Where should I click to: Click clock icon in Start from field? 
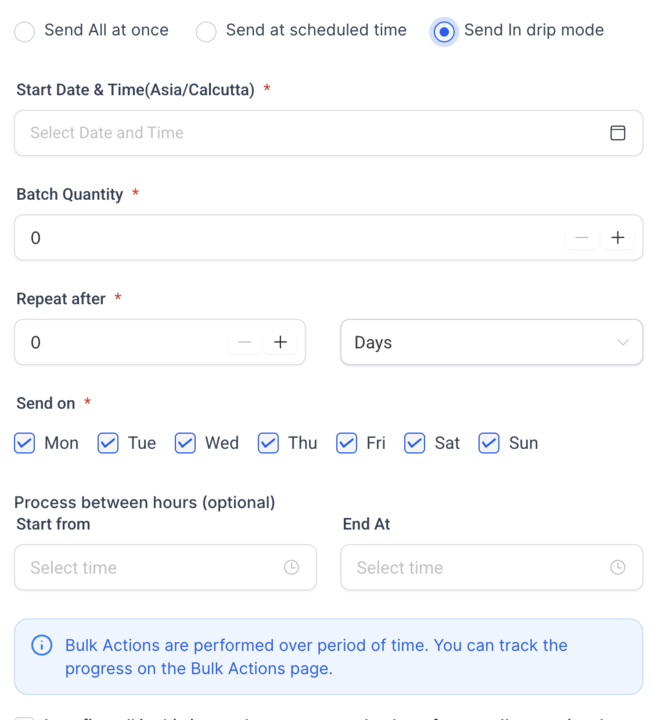291,568
